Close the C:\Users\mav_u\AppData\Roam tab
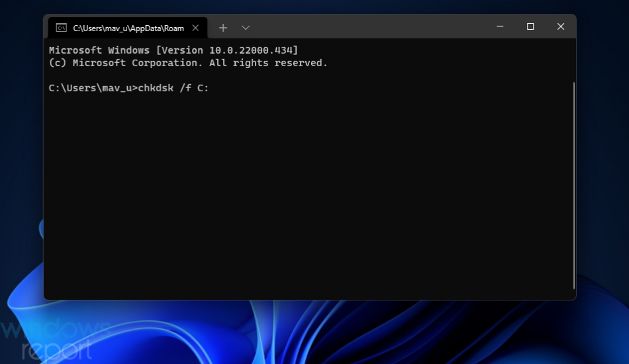The width and height of the screenshot is (629, 364). 195,28
